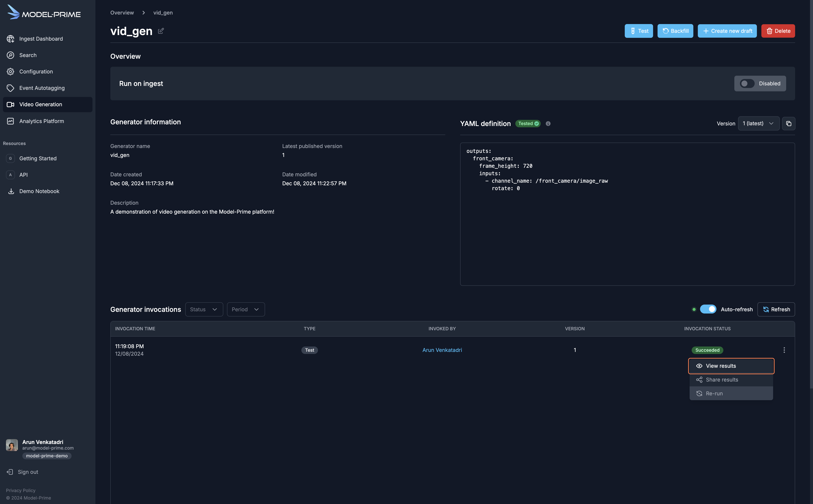Click the three-dot menu of the invocation row
Viewport: 813px width, 504px height.
(784, 350)
